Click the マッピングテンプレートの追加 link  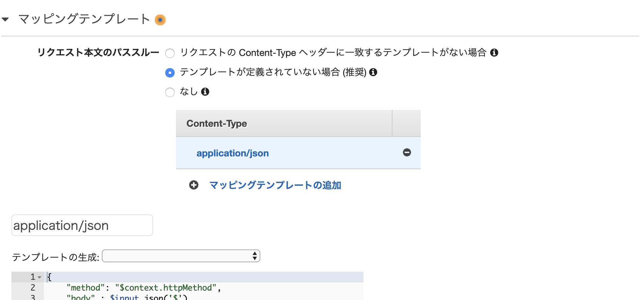tap(275, 185)
